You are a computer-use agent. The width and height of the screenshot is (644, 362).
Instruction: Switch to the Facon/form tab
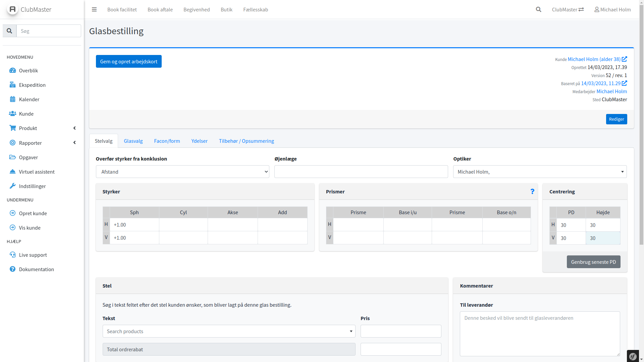coord(167,141)
